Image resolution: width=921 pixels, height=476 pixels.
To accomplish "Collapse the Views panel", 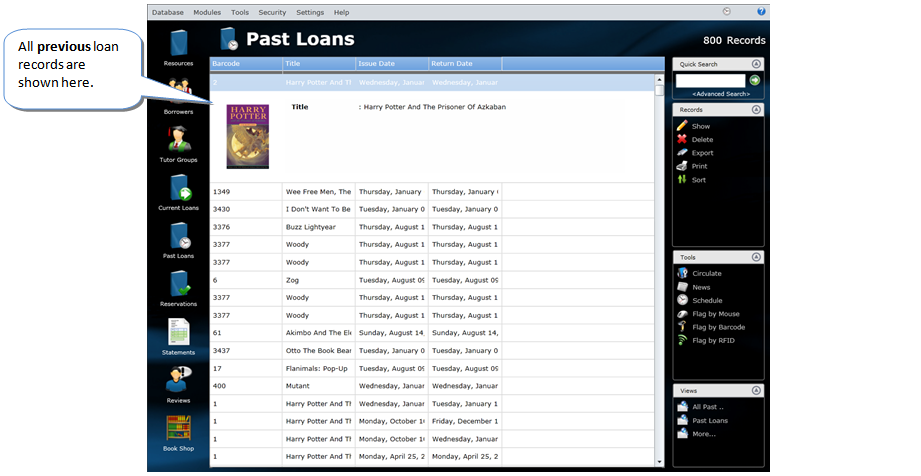I will 756,390.
